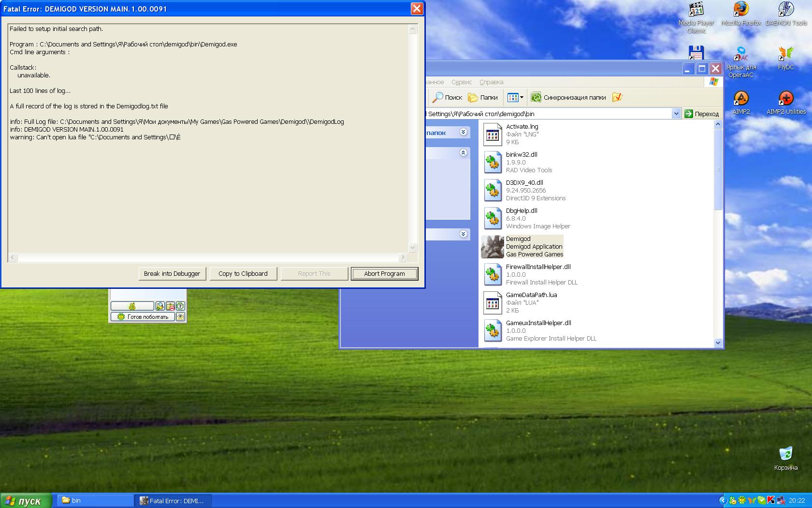Click system clock showing 20:22

(797, 501)
